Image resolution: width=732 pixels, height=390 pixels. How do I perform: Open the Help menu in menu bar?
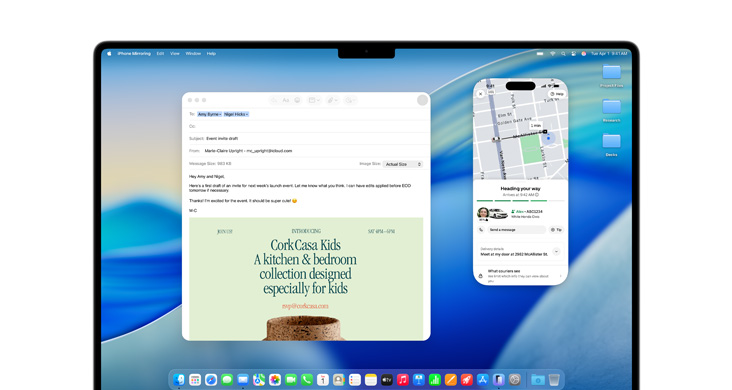[211, 54]
